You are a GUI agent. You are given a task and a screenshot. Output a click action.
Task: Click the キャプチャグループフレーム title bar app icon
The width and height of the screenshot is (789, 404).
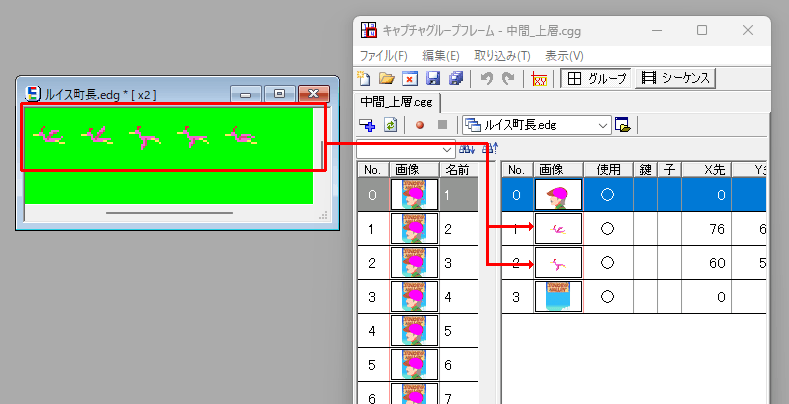pos(369,30)
